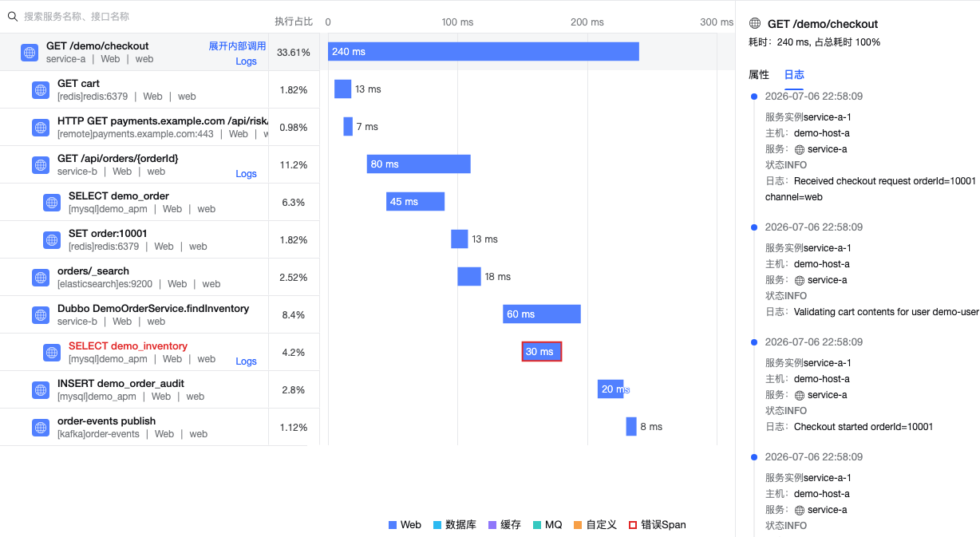980x537 pixels.
Task: Open Logs for GET /demo/checkout span
Action: (247, 61)
